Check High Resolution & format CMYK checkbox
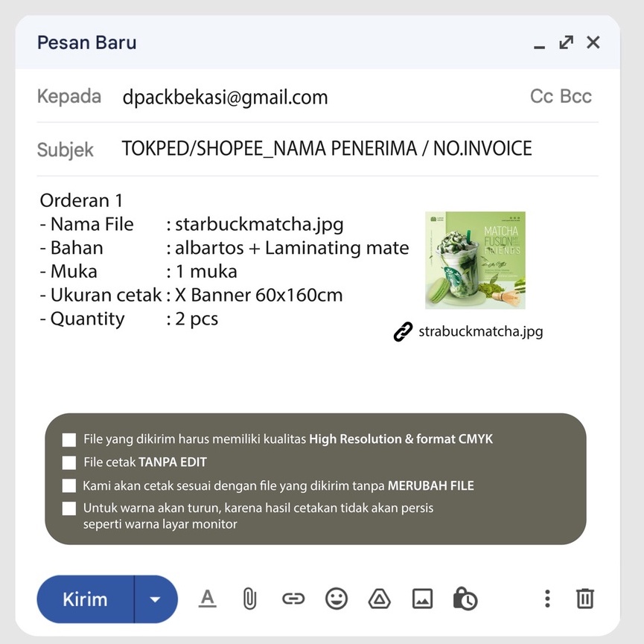 click(69, 439)
